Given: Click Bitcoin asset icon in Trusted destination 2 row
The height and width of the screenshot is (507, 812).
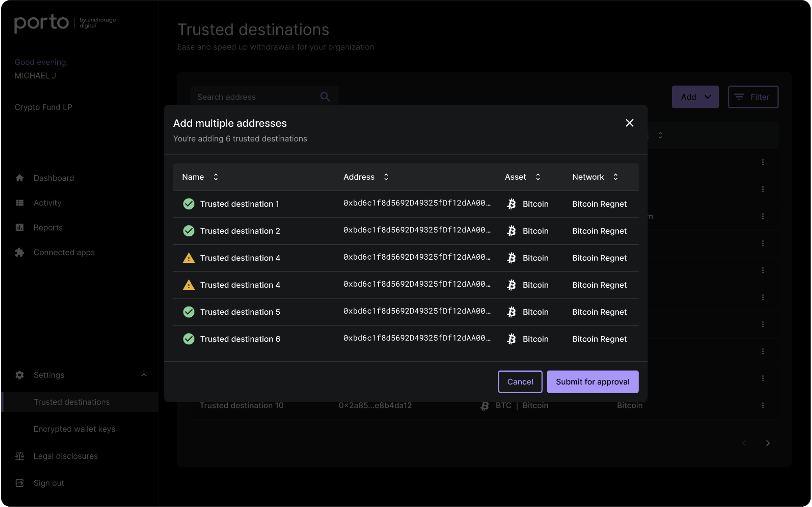Looking at the screenshot, I should pos(511,230).
